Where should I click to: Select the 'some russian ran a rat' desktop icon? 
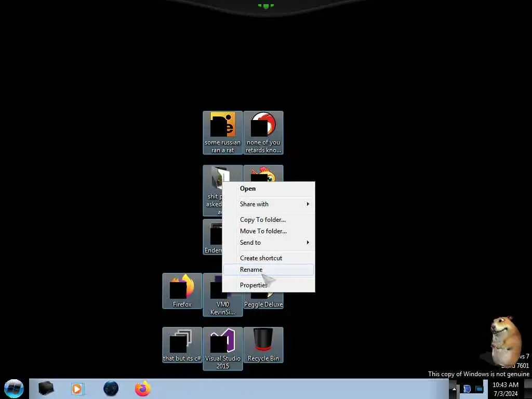[x=222, y=132]
